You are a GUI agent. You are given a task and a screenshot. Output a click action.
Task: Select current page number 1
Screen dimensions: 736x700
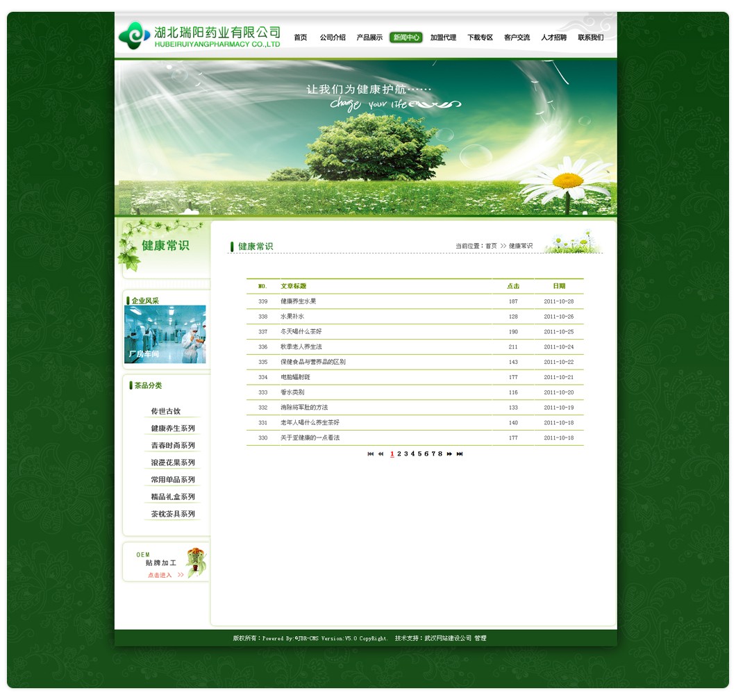click(392, 454)
